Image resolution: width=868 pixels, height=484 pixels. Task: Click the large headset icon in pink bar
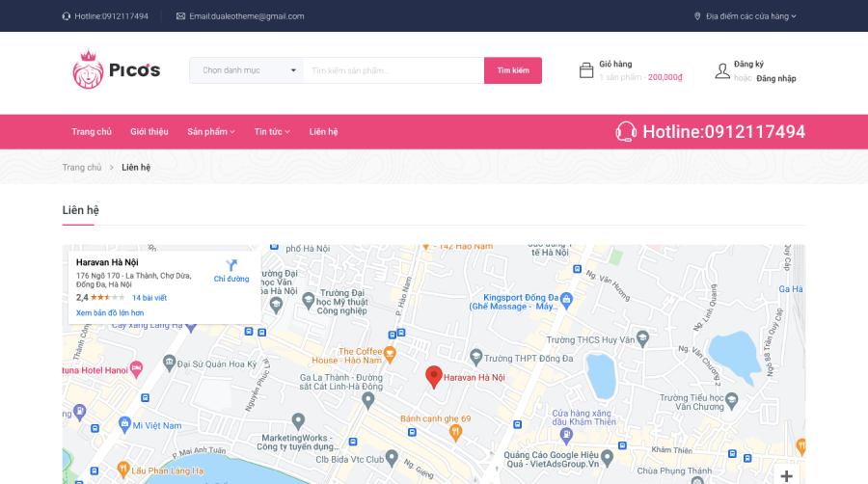coord(626,132)
